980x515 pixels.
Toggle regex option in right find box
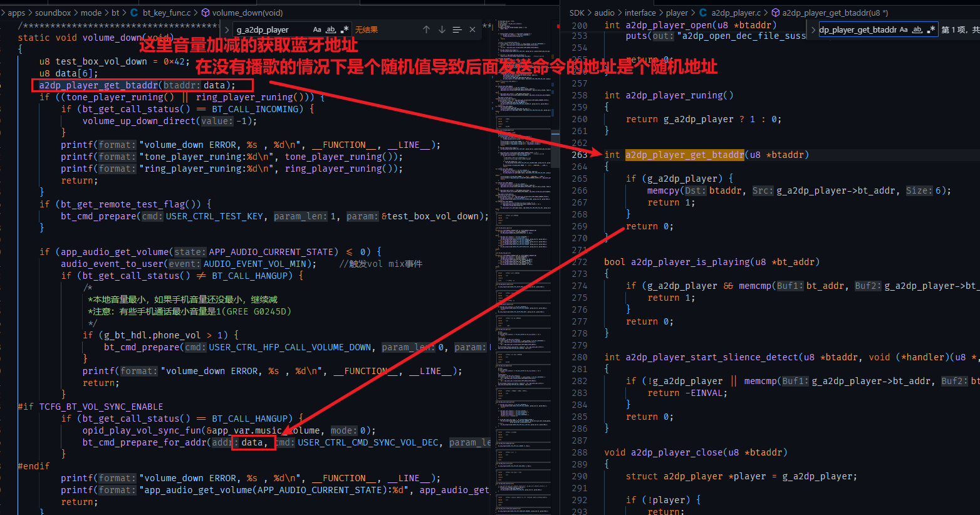coord(931,29)
